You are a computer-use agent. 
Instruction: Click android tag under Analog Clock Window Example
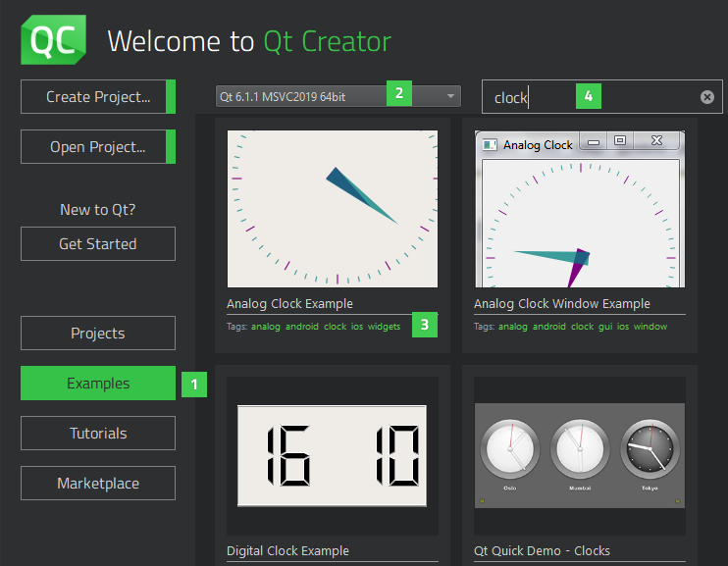pos(549,327)
